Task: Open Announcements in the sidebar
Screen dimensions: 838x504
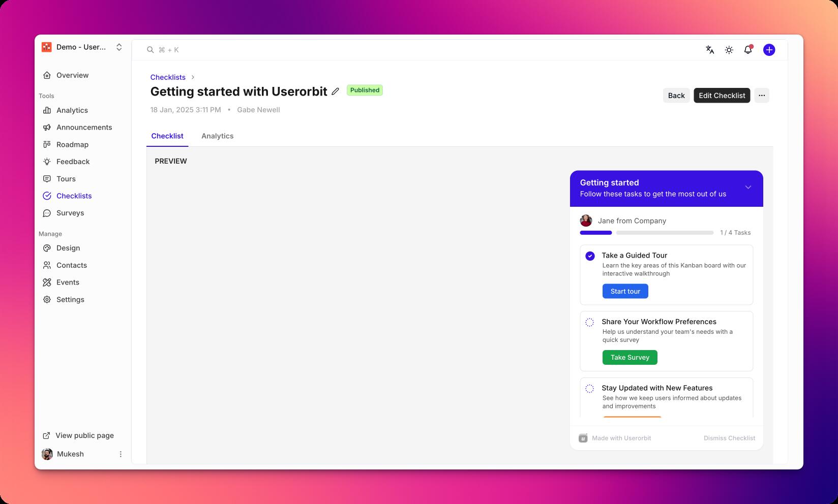Action: point(84,128)
